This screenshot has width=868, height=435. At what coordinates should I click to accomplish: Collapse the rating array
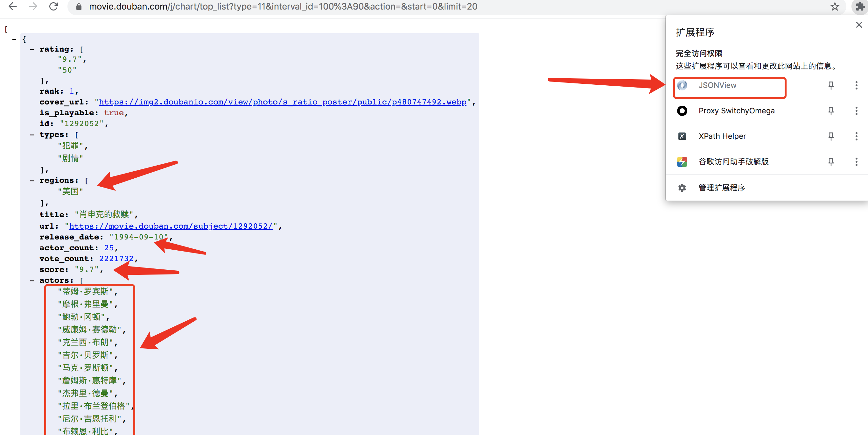point(32,50)
